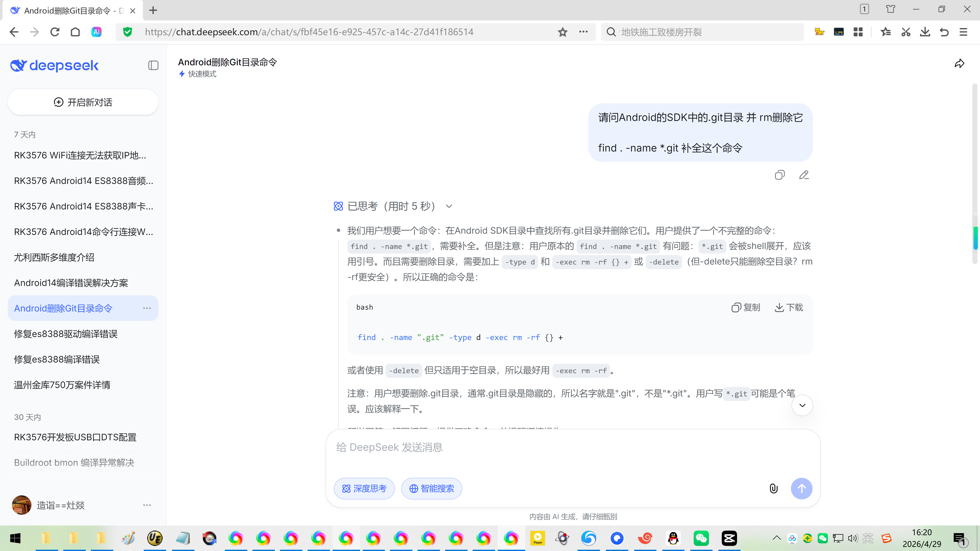Download the bash code block
This screenshot has height=551, width=980.
(789, 307)
